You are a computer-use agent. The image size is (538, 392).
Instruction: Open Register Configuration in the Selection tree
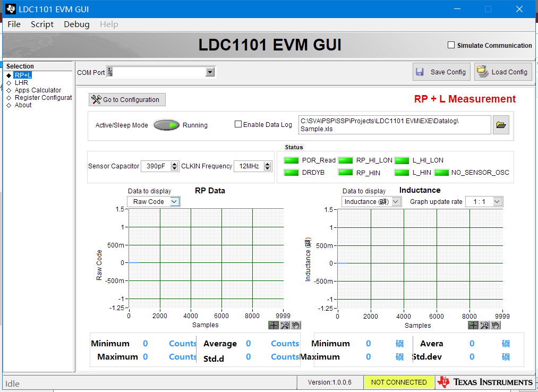[x=43, y=98]
